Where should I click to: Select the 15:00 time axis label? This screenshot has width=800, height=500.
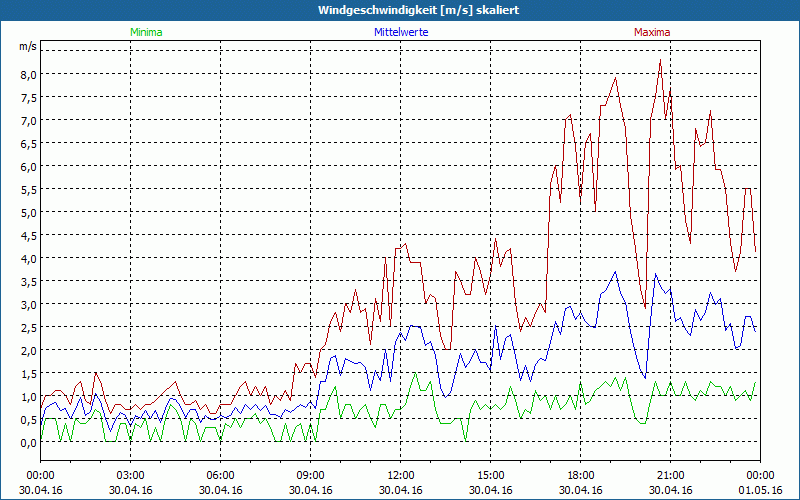[x=490, y=475]
